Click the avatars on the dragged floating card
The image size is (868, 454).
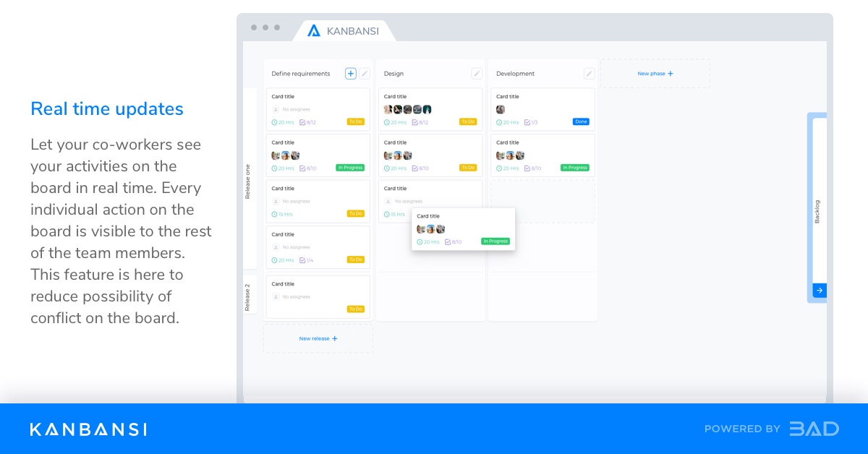[x=431, y=229]
